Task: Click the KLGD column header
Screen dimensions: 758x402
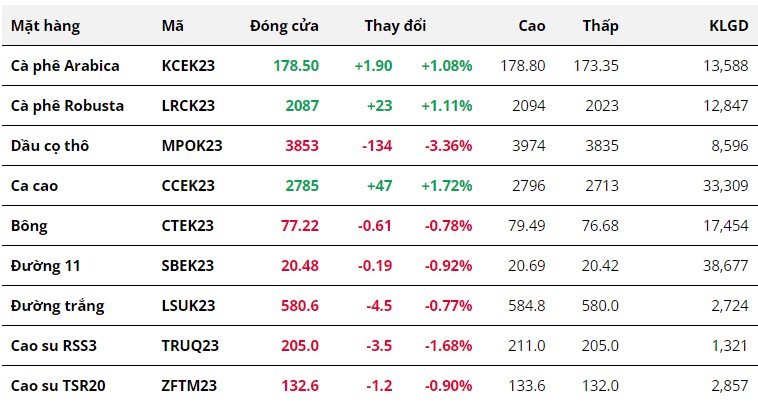Action: click(728, 25)
